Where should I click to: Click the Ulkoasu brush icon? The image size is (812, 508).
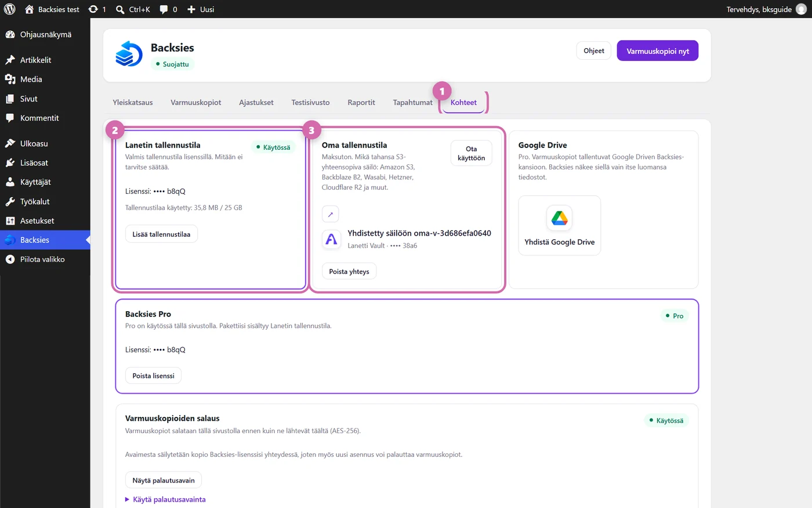(x=10, y=143)
